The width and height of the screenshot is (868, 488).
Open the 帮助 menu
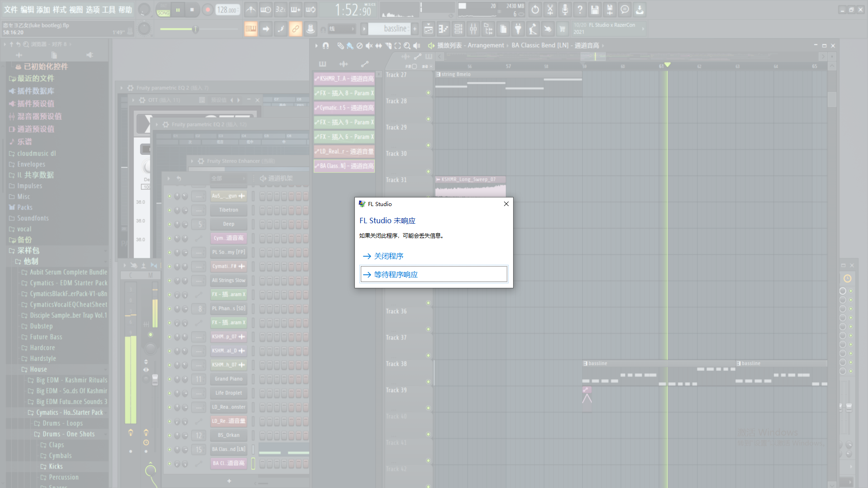point(125,9)
